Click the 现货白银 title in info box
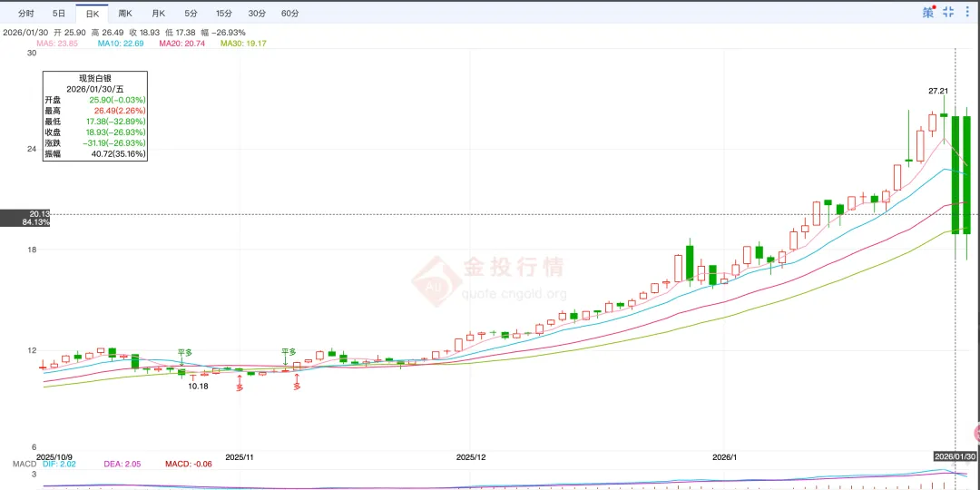The height and width of the screenshot is (490, 980). pos(95,79)
